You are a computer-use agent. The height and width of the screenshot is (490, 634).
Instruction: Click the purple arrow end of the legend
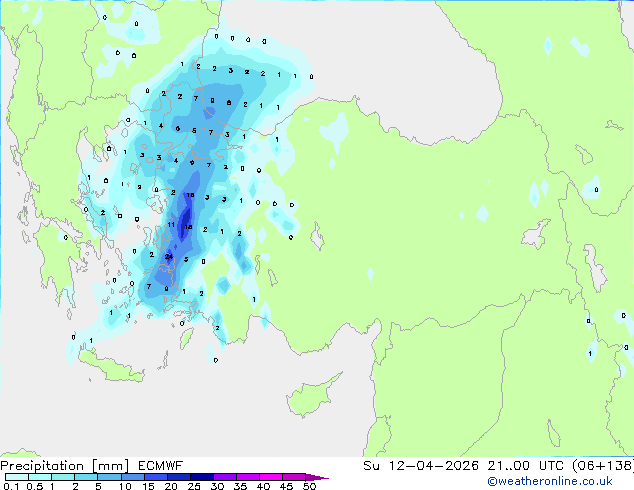316,477
